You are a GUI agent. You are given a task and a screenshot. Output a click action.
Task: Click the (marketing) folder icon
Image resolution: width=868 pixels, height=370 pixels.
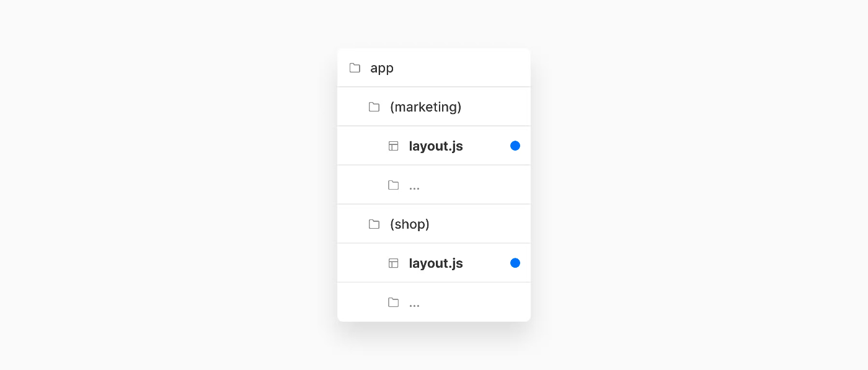[x=374, y=107]
